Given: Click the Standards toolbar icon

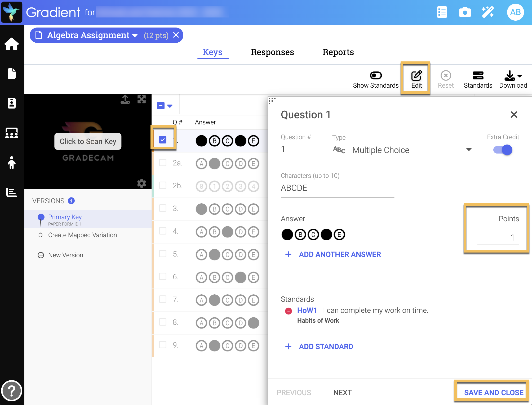Looking at the screenshot, I should click(478, 76).
